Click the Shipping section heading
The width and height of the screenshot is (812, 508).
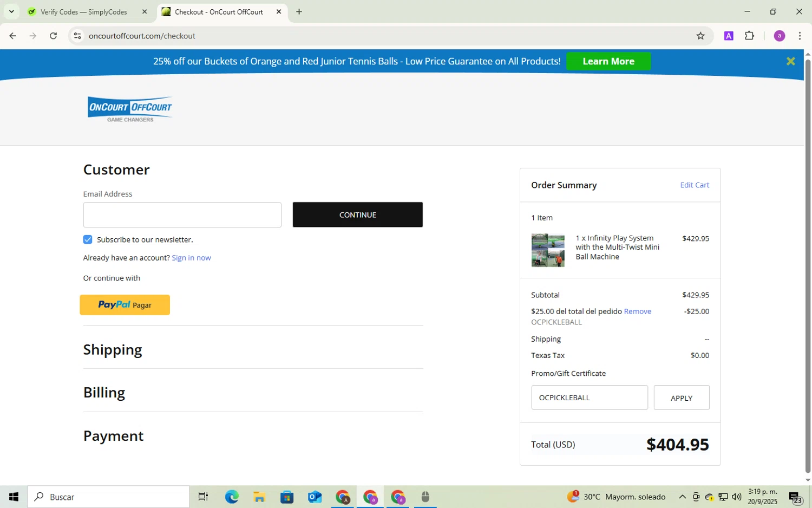point(113,350)
